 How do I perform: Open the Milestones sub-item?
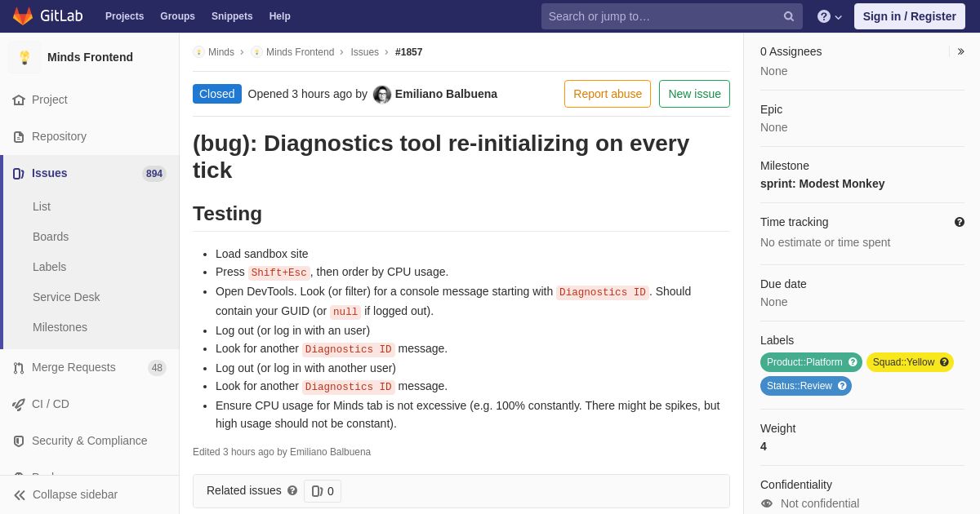60,327
